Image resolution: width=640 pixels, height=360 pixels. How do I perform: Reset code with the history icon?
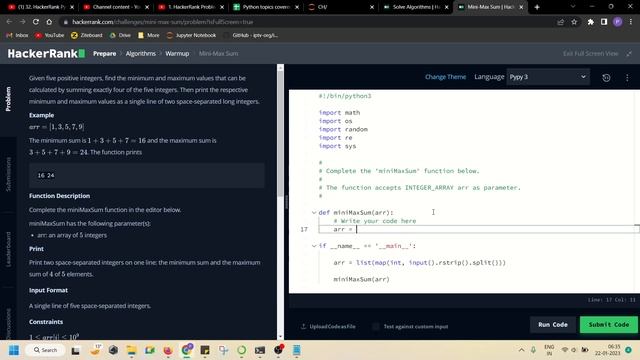[x=606, y=78]
